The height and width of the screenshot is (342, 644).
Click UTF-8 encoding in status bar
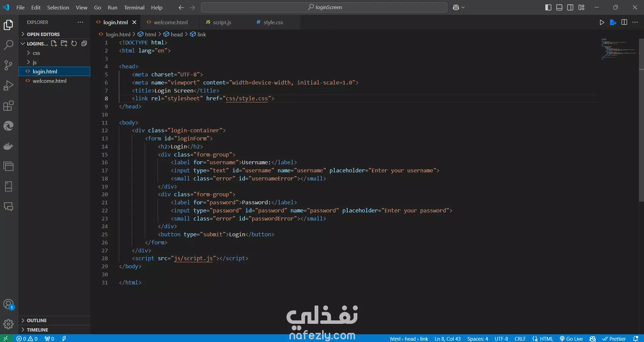[x=501, y=339]
